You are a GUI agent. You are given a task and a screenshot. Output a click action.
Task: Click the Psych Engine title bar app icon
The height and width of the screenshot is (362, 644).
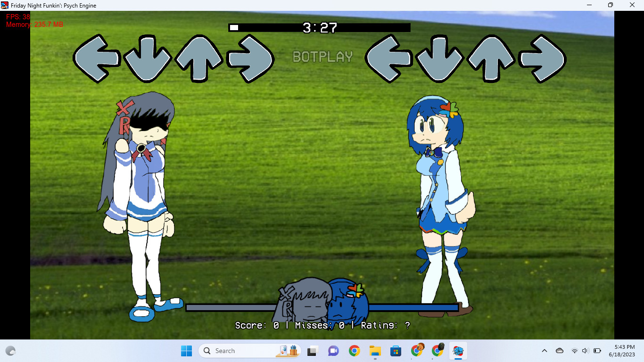(5, 5)
